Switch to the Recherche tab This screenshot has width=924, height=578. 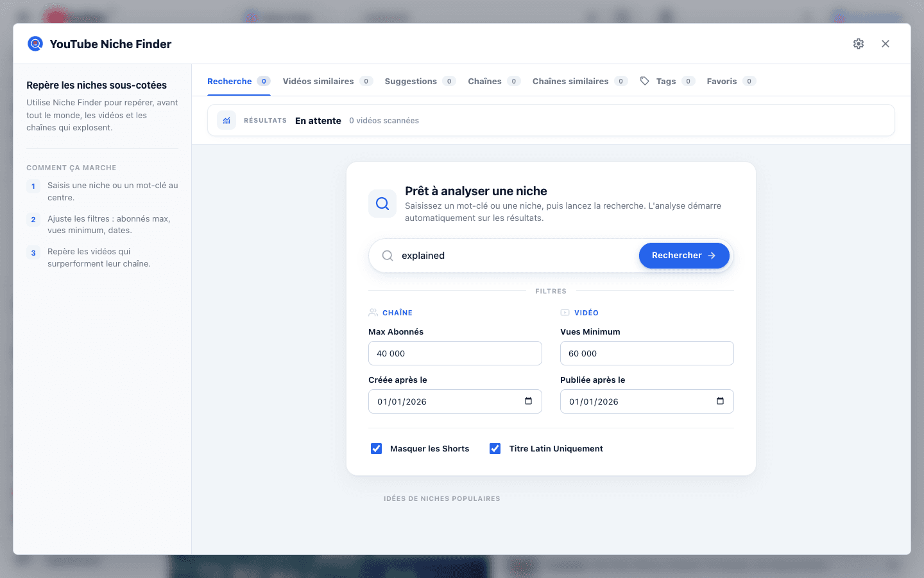coord(239,82)
